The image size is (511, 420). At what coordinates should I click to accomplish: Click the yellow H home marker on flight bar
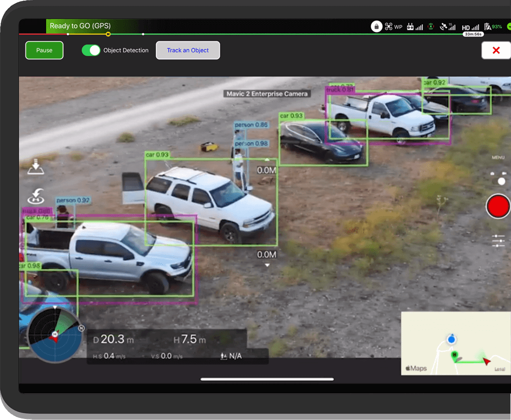[108, 34]
